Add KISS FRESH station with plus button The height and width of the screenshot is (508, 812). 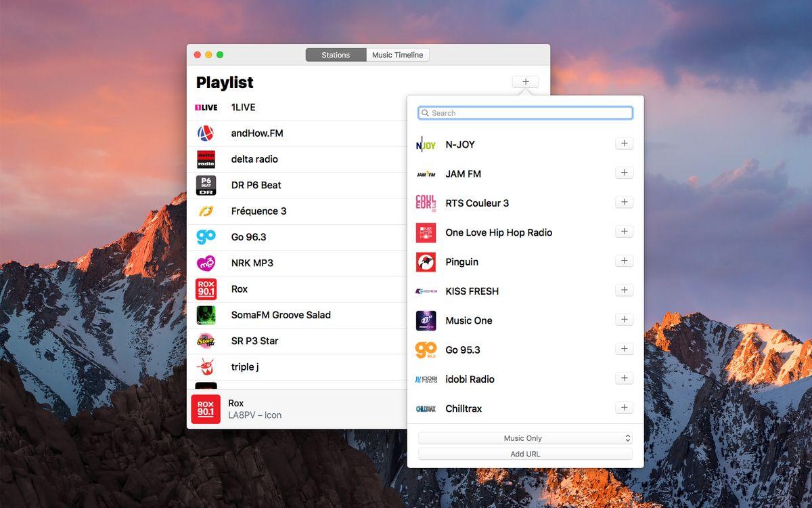point(624,290)
